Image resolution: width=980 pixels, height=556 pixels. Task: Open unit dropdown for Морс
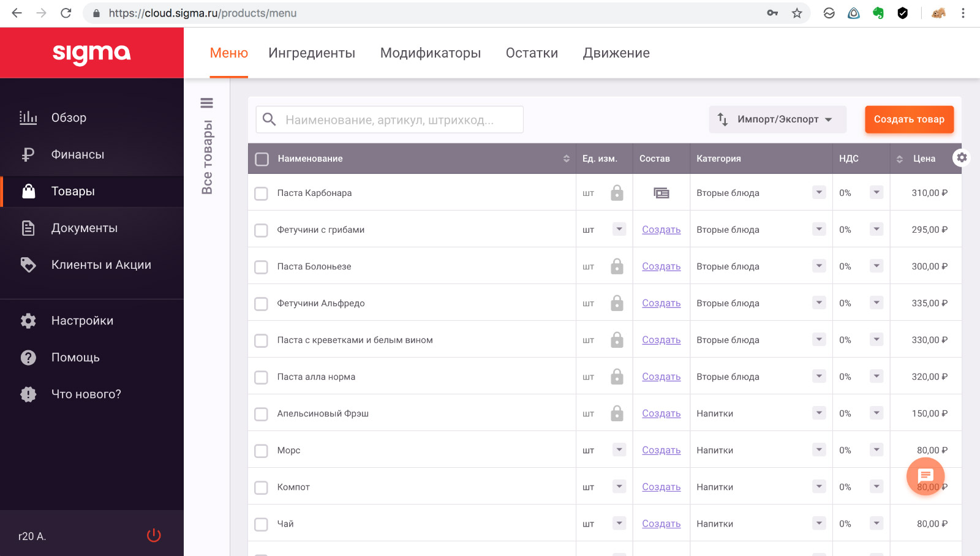(x=619, y=449)
